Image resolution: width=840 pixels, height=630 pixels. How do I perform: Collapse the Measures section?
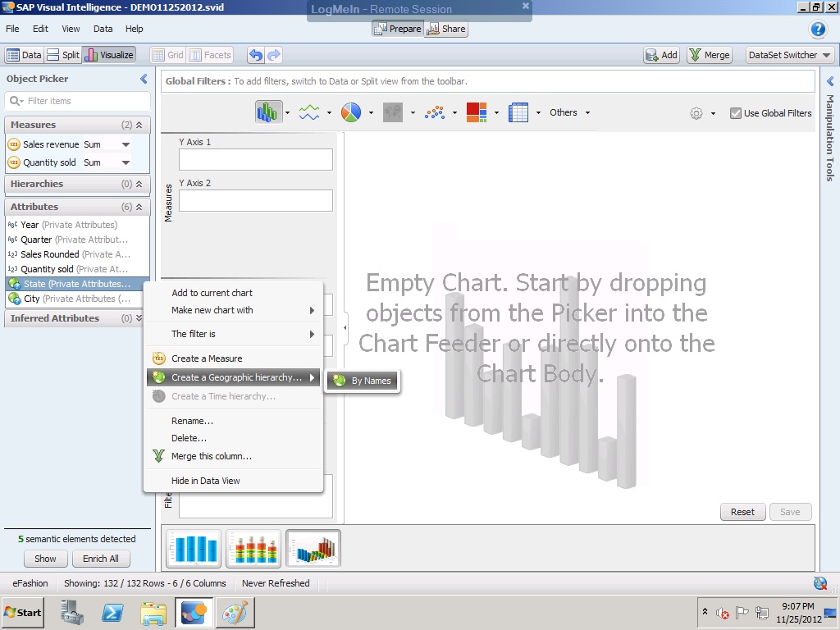click(139, 125)
